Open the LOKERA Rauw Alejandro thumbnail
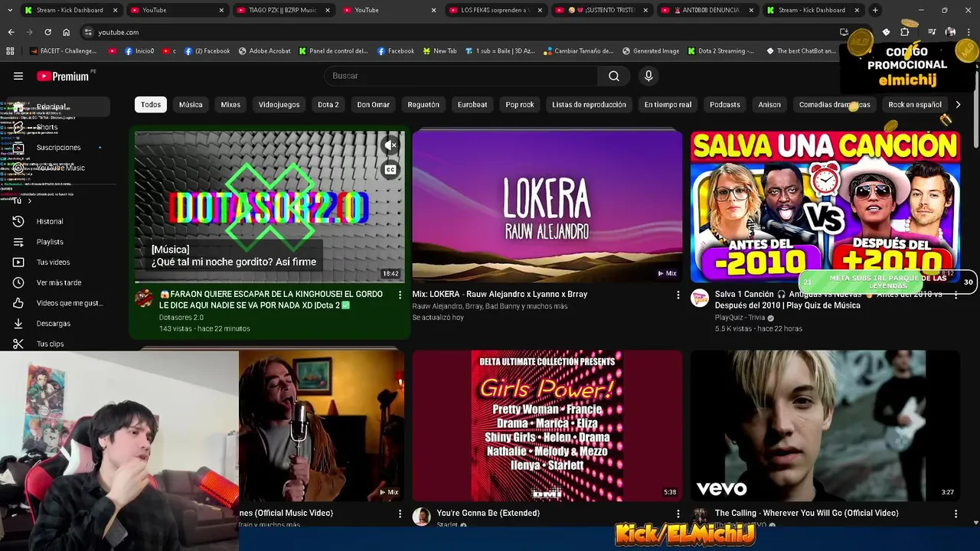Screen dimensions: 980x551 (547, 207)
